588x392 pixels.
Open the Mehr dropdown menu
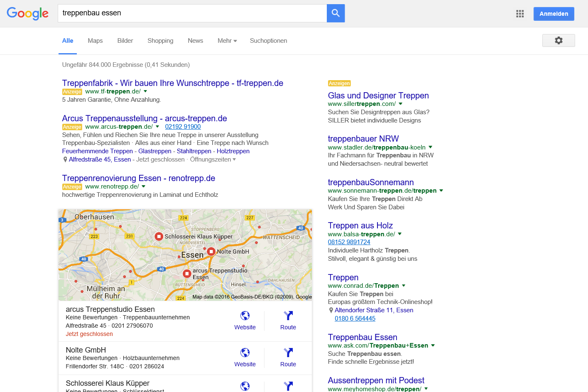(x=227, y=41)
